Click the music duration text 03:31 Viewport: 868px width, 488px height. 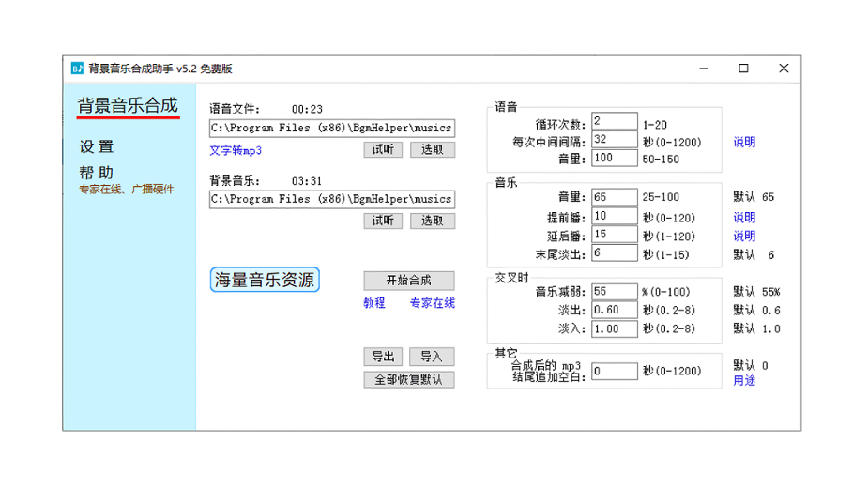pos(307,181)
